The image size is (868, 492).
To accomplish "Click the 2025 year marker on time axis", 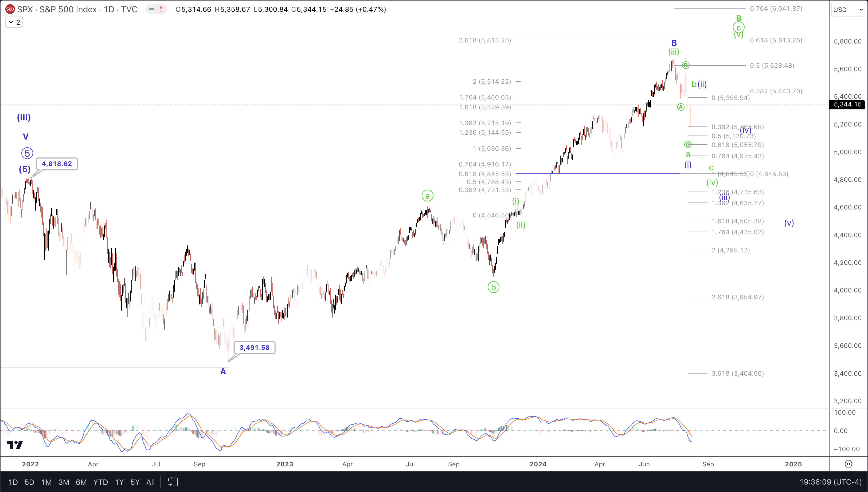I will click(793, 464).
